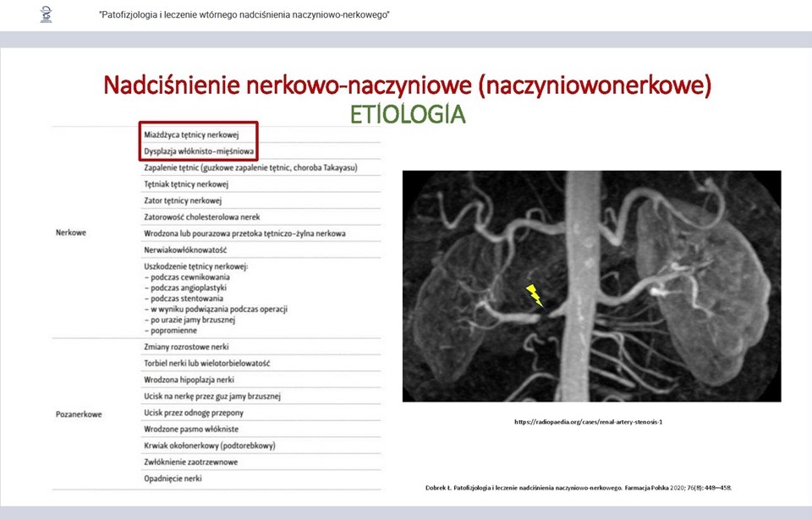
Task: Click the "Pozanerkowe" category label
Action: pyautogui.click(x=79, y=414)
